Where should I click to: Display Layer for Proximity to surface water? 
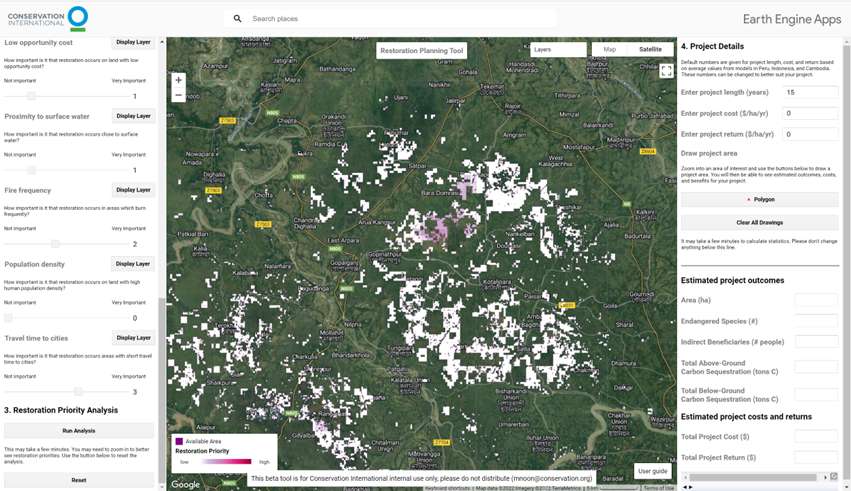coord(134,116)
